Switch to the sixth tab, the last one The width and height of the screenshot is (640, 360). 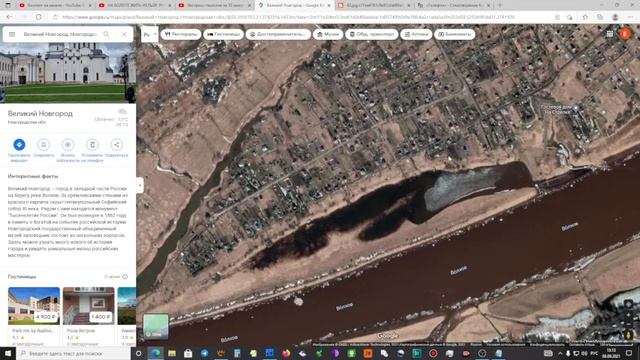(453, 5)
